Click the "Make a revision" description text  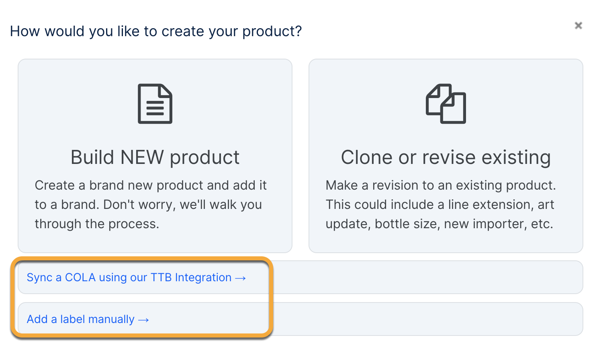pyautogui.click(x=441, y=185)
